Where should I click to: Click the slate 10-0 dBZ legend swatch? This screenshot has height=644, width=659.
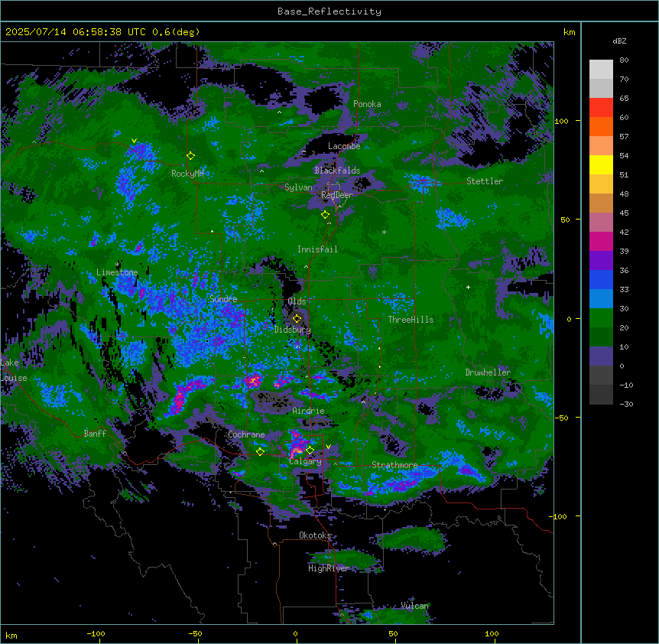pyautogui.click(x=601, y=356)
